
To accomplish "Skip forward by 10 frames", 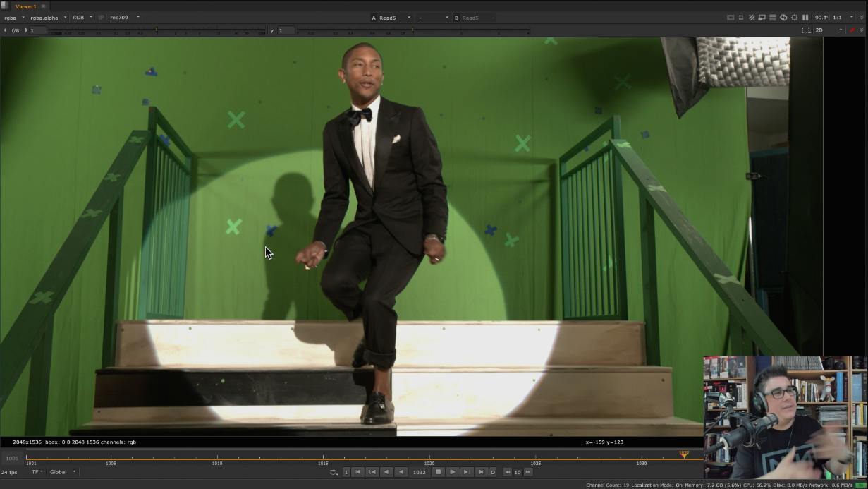I will [x=528, y=472].
